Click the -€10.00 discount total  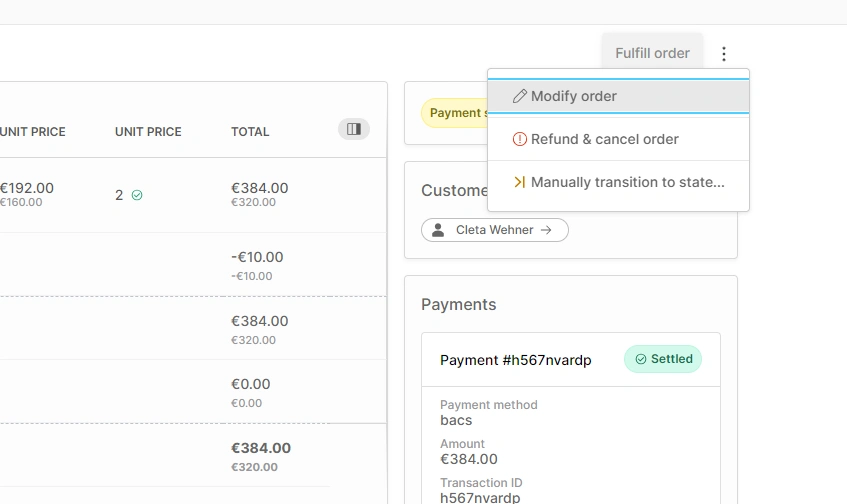[x=257, y=257]
